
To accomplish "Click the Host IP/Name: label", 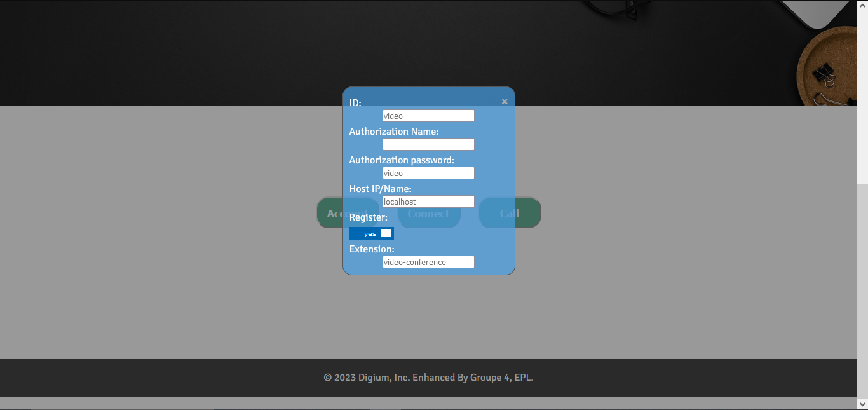I will click(x=381, y=189).
